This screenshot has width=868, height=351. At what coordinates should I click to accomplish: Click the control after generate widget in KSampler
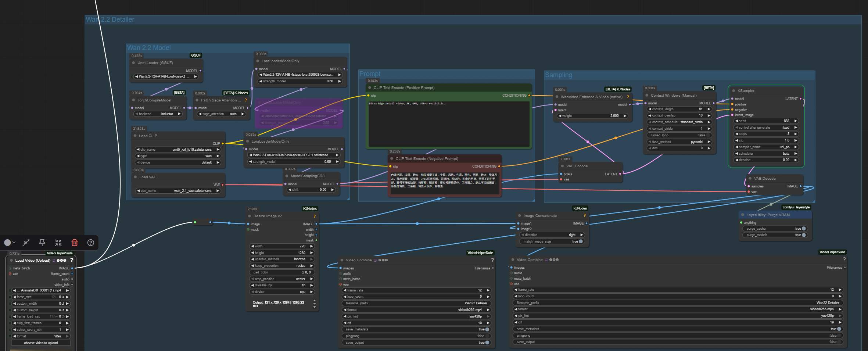click(766, 128)
